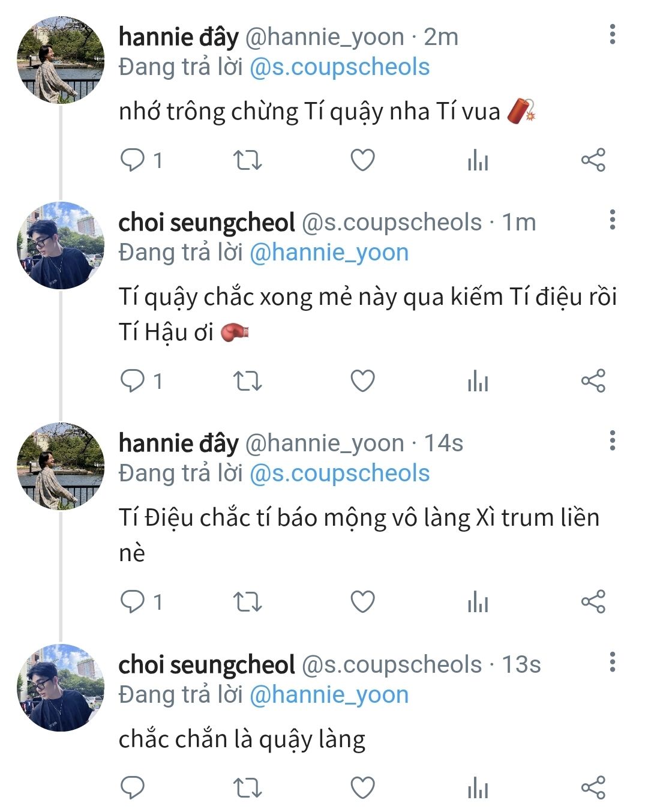This screenshot has width=648, height=812.
Task: Like the 'Tí quậy chắc xong mẻ này' tweet
Action: [x=362, y=381]
